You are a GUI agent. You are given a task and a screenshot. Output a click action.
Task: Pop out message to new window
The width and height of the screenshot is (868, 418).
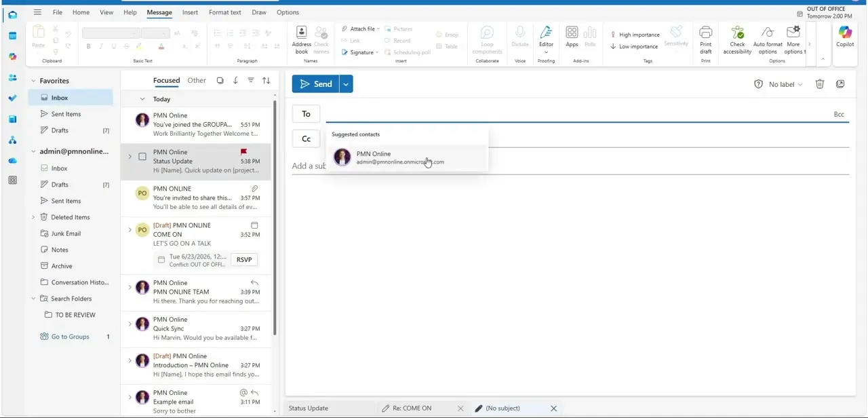[x=840, y=84]
